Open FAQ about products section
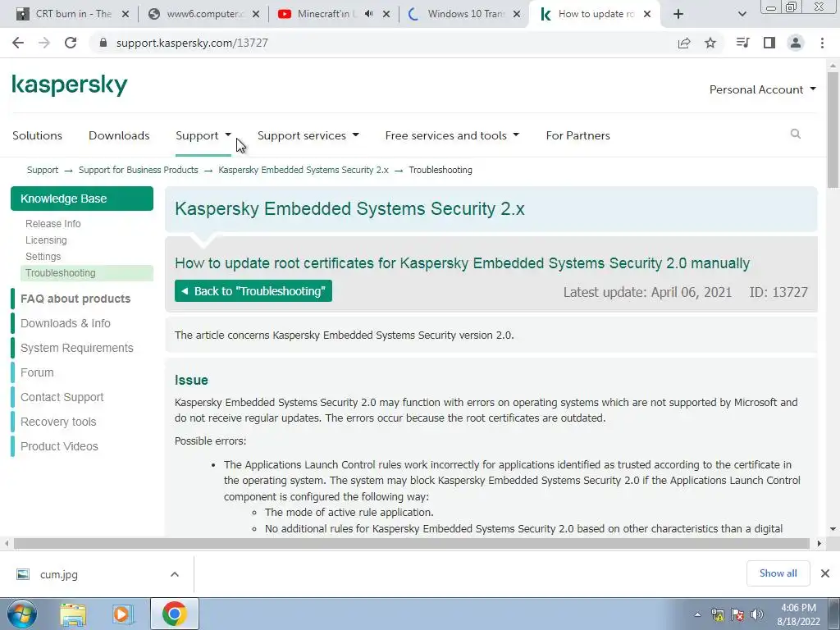The width and height of the screenshot is (840, 630). pos(75,299)
